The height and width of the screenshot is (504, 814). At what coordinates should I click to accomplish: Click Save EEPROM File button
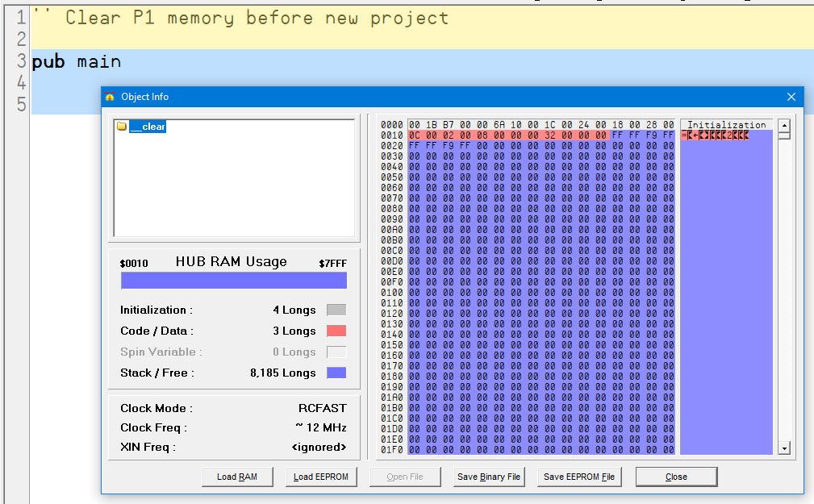tap(578, 477)
